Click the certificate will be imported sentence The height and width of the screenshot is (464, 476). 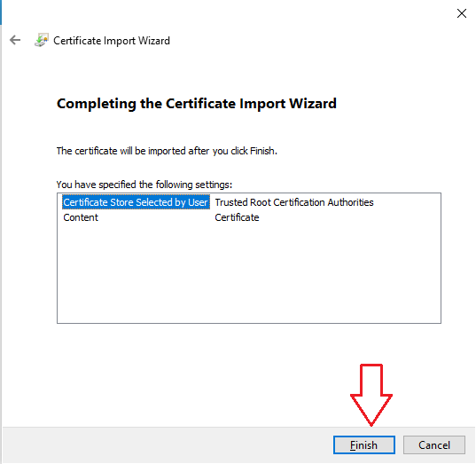[167, 151]
